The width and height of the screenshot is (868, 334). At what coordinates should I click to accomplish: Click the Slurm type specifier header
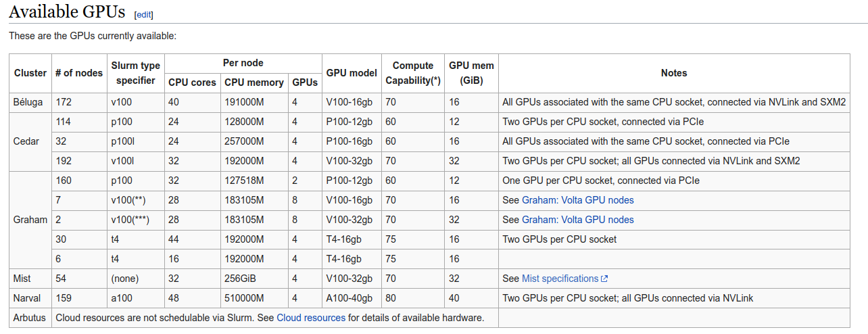coord(136,73)
